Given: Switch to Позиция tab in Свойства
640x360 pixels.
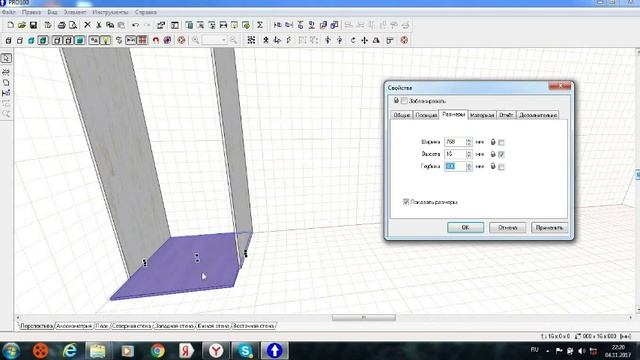Looking at the screenshot, I should click(x=426, y=116).
